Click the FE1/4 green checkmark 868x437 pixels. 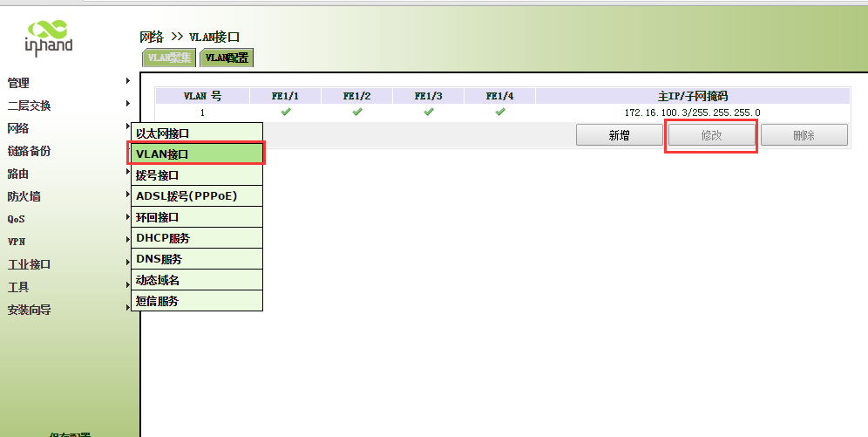point(500,113)
